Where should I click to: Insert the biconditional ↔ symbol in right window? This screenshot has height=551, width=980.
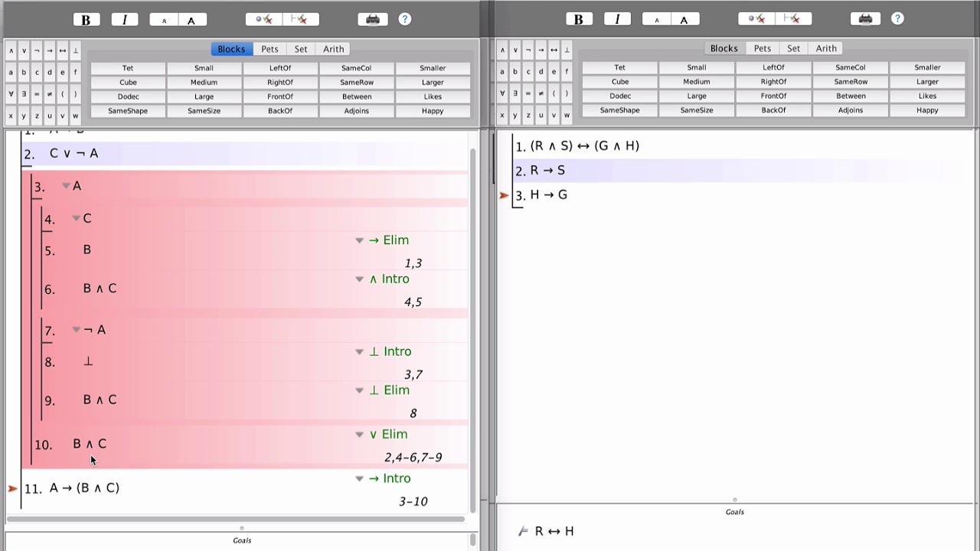tap(554, 50)
